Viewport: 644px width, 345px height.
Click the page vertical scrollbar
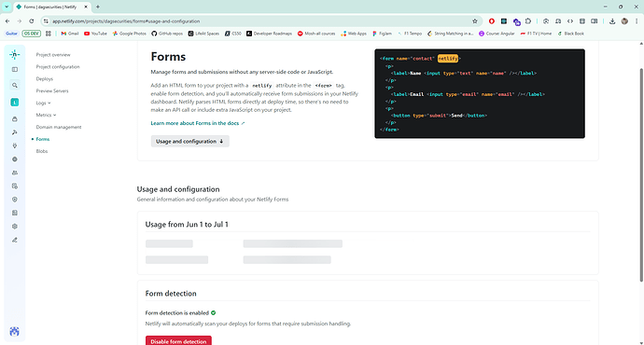[x=641, y=174]
